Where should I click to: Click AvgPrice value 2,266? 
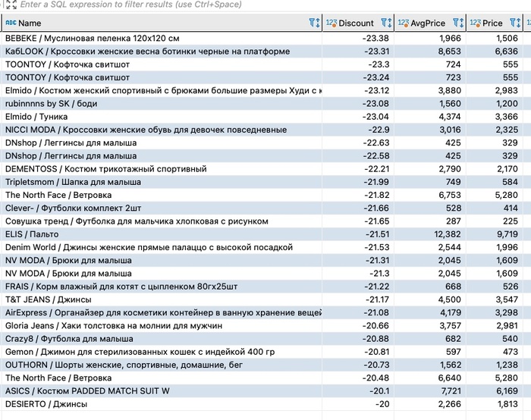pyautogui.click(x=449, y=404)
